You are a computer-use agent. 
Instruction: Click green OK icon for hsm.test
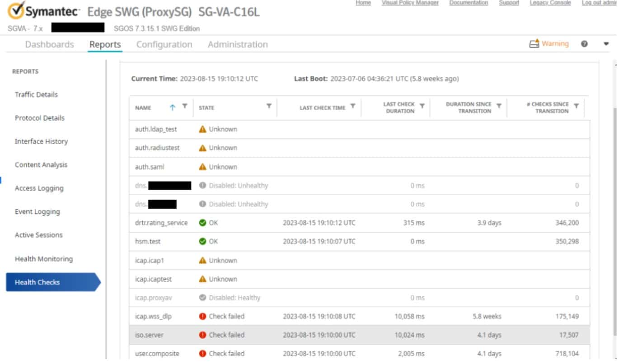pos(202,241)
